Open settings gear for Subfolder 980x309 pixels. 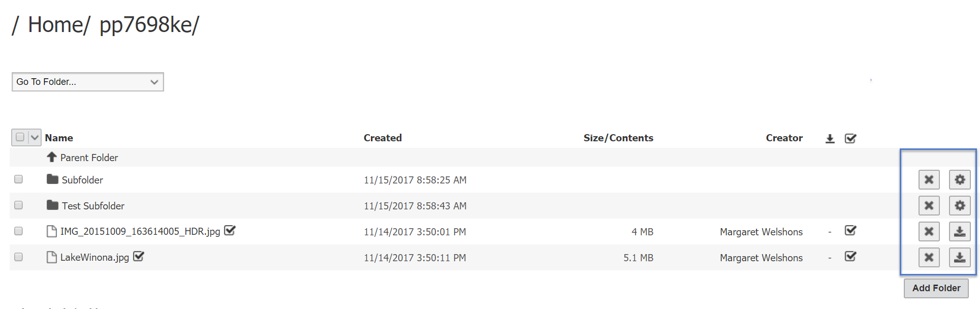pyautogui.click(x=959, y=179)
